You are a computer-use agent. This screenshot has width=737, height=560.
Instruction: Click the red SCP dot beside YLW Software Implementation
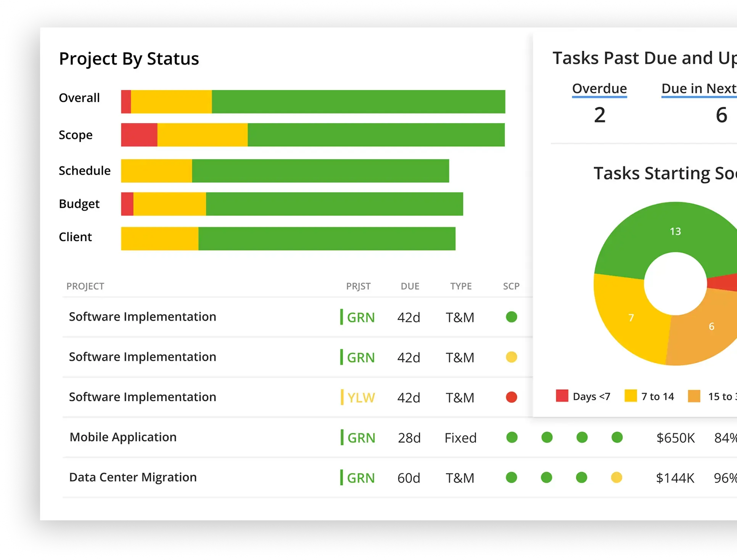pyautogui.click(x=512, y=397)
